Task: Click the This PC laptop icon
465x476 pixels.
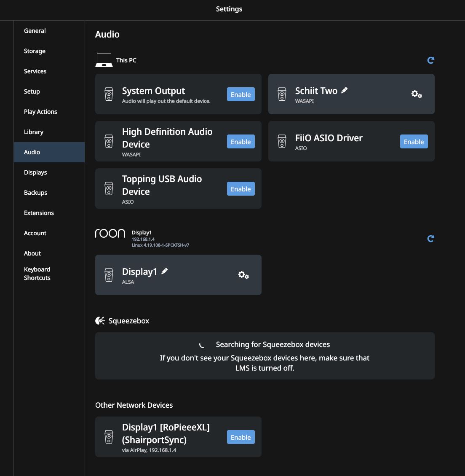Action: [104, 60]
